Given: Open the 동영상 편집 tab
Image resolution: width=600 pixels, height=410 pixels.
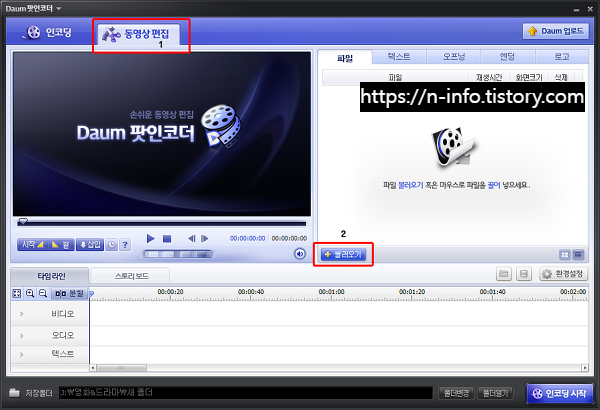Looking at the screenshot, I should (139, 34).
